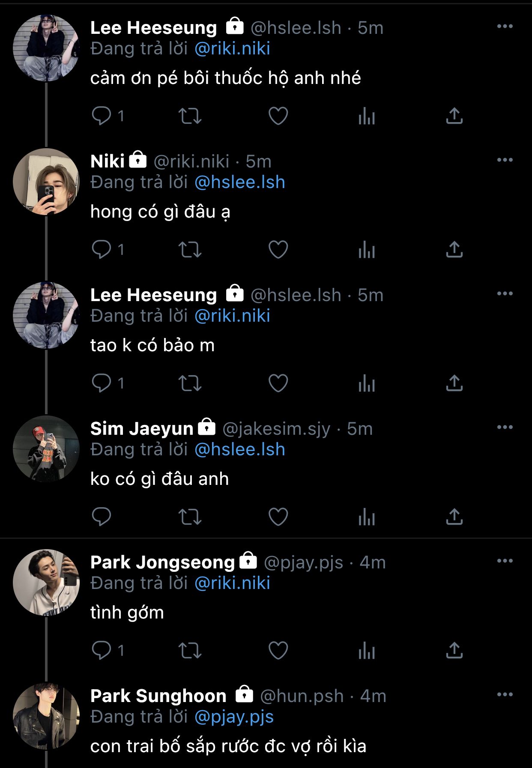
Task: Open more options on Sim Jaeyun's reply
Action: (x=505, y=427)
